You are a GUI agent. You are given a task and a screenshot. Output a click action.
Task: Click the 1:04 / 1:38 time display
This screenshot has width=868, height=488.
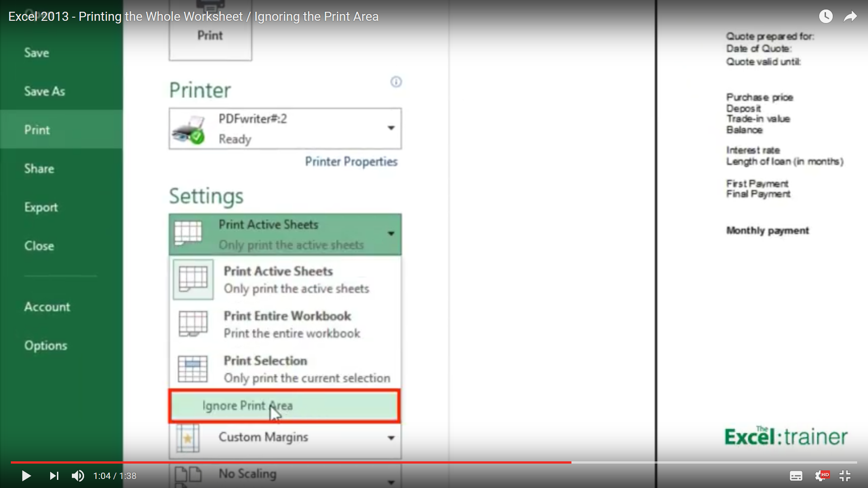coord(115,476)
